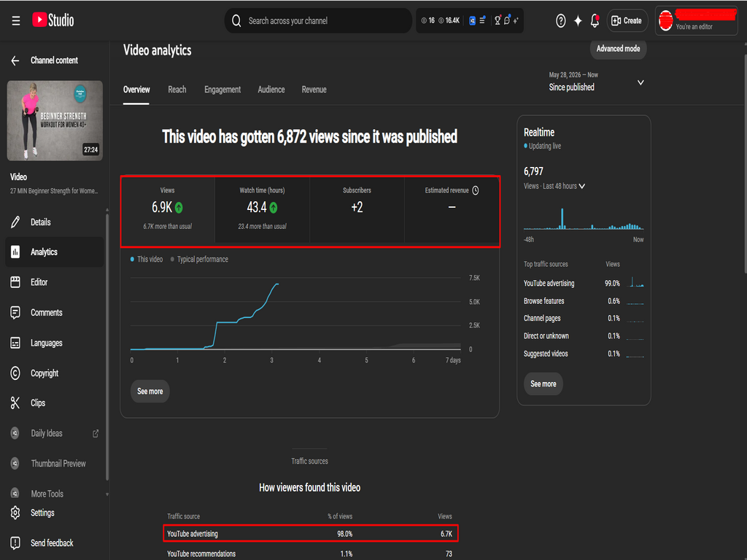Open Thumbnail Preview in the sidebar
The height and width of the screenshot is (560, 747).
pos(54,463)
